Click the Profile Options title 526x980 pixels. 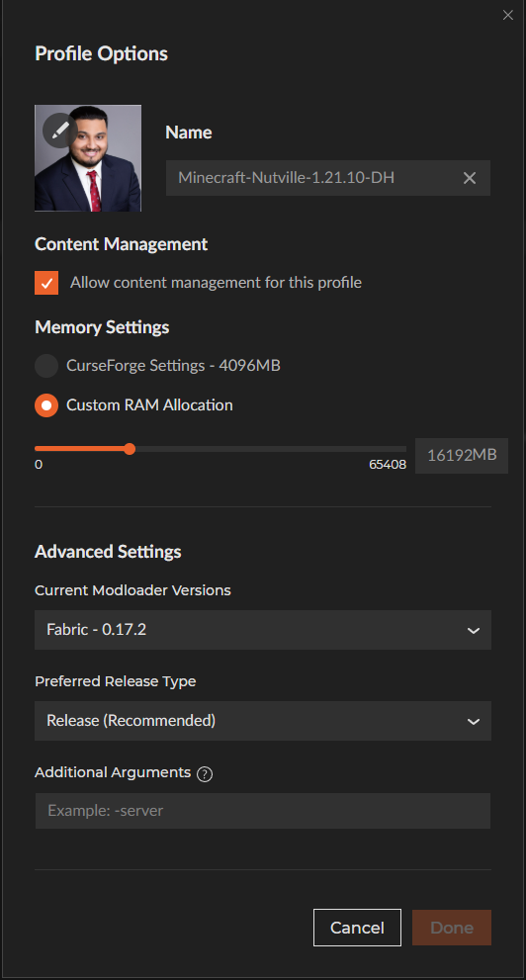click(101, 53)
